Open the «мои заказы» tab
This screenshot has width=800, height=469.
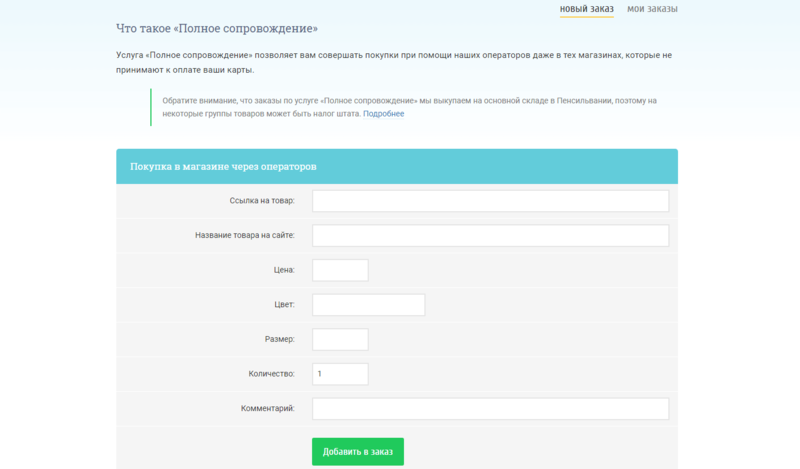[652, 9]
